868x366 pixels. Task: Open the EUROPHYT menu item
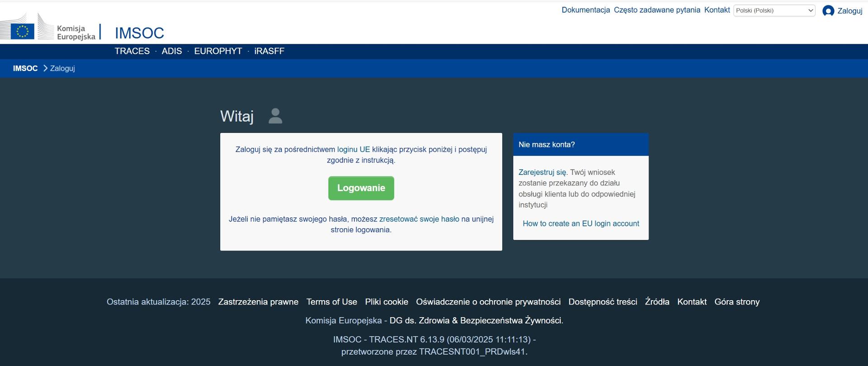pos(218,51)
